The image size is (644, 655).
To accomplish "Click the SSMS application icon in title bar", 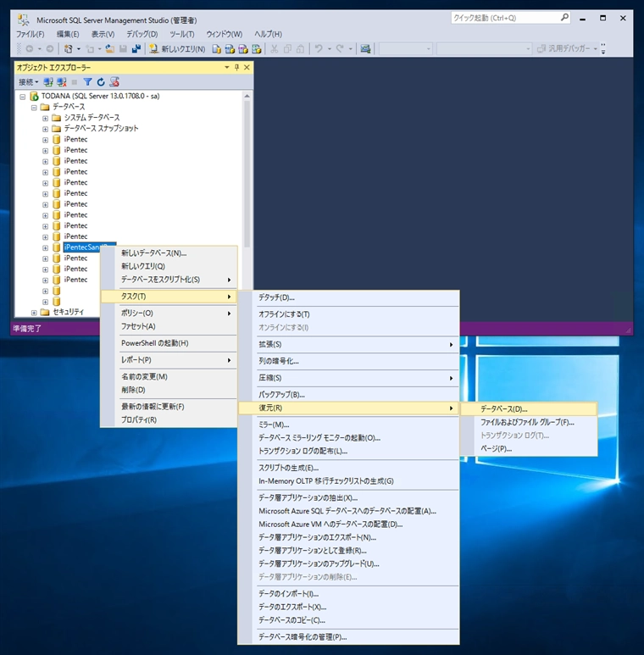I will pyautogui.click(x=24, y=19).
